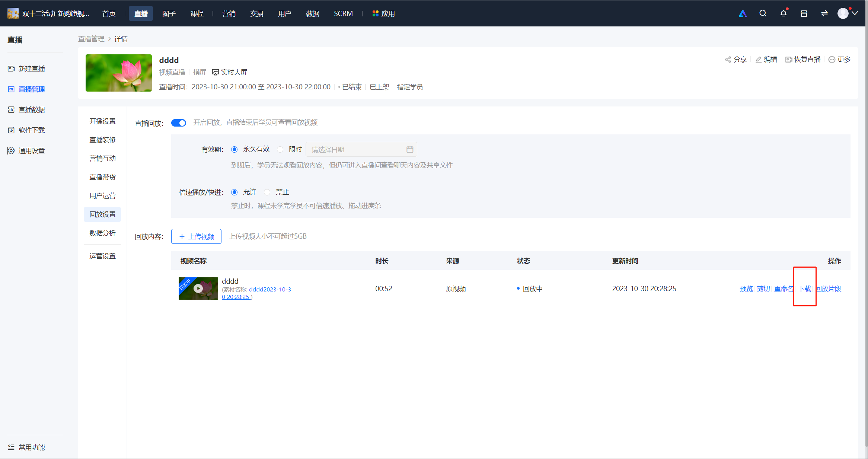Viewport: 868px width, 459px height.
Task: Click 课程 in top navigation
Action: (197, 13)
